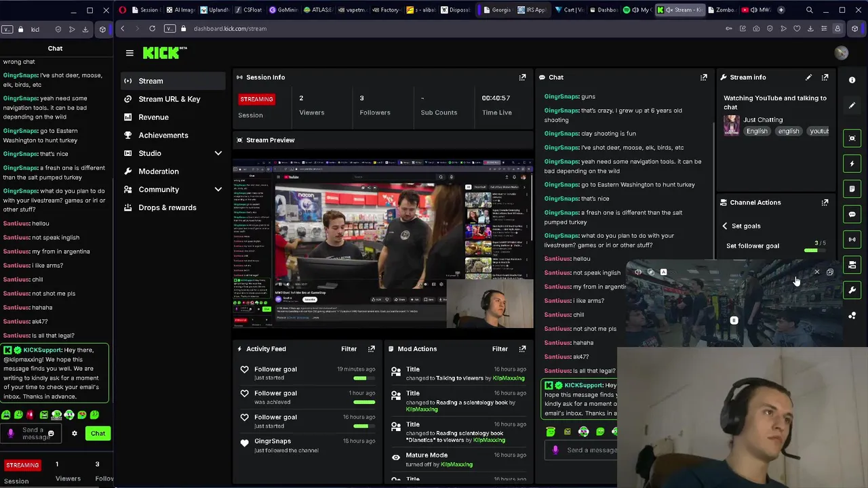Pop out the Stream info panel
This screenshot has width=868, height=488.
(825, 77)
